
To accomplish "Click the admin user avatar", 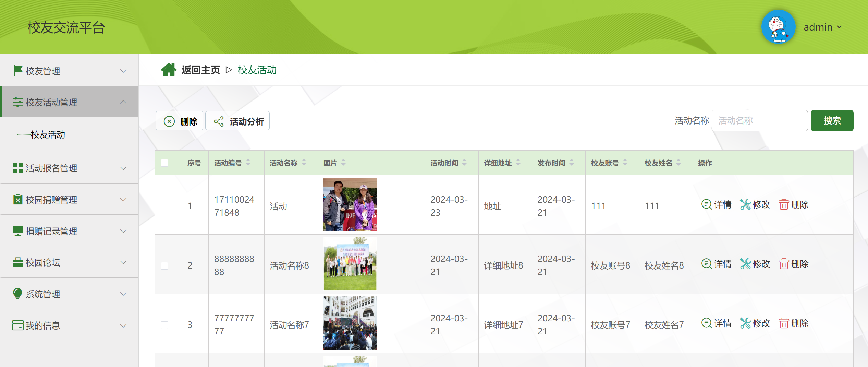I will click(x=778, y=27).
